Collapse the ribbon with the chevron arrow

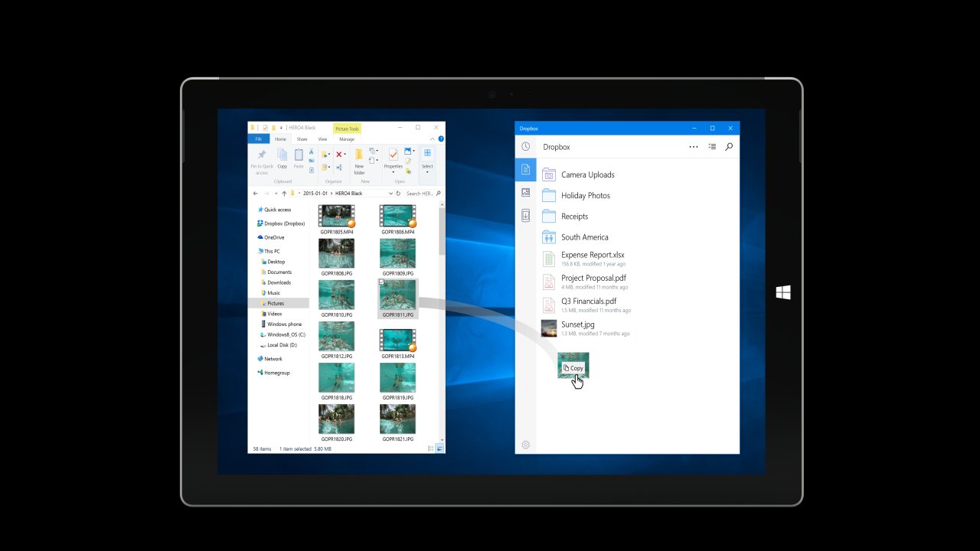(x=433, y=139)
